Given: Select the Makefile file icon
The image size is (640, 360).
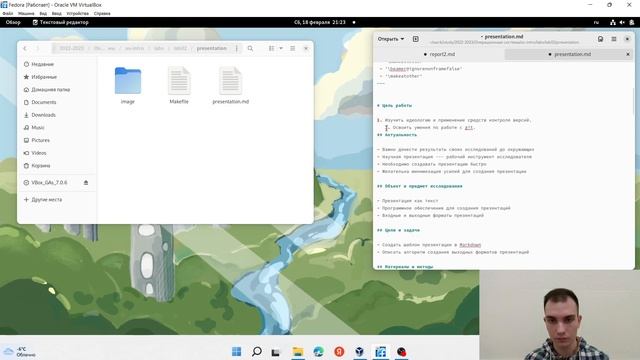Looking at the screenshot, I should click(x=179, y=81).
